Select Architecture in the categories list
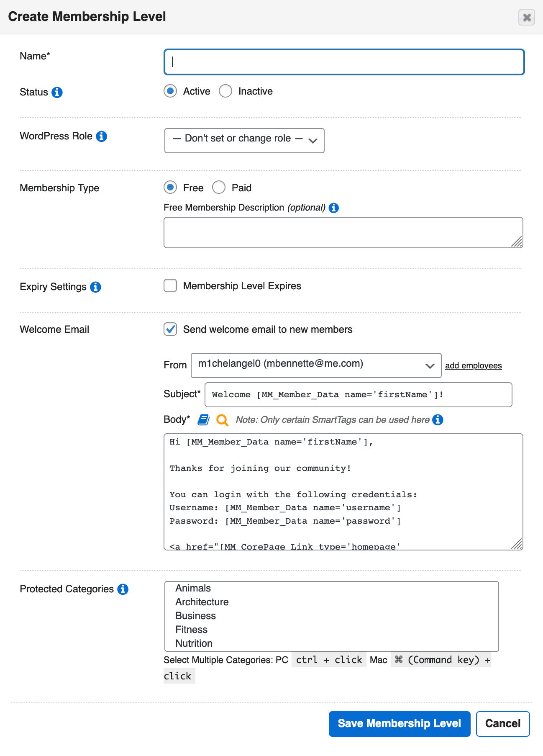 click(x=202, y=602)
